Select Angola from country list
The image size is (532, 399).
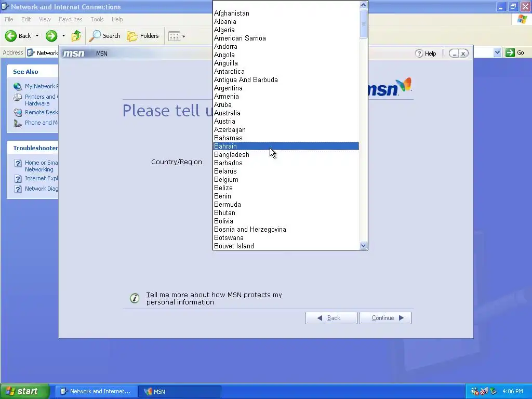click(286, 55)
